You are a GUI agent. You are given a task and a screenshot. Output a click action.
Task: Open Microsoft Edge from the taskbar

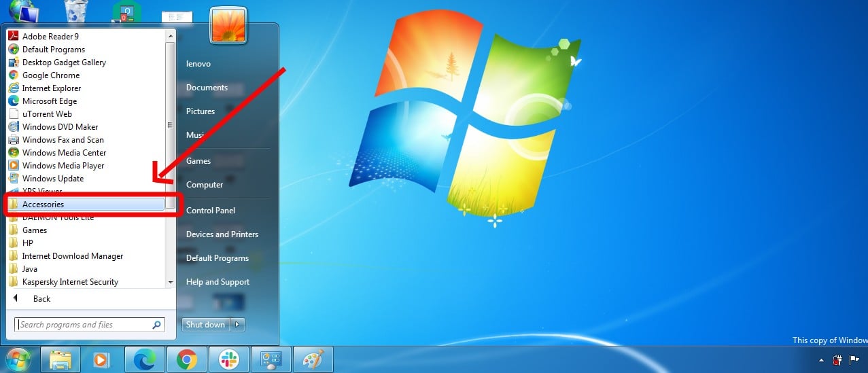coord(145,359)
